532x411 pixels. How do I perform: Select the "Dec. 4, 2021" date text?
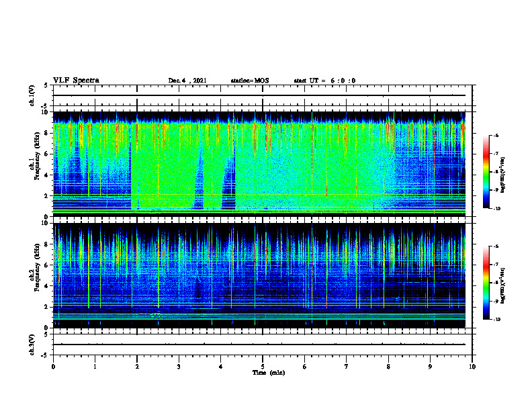point(187,81)
